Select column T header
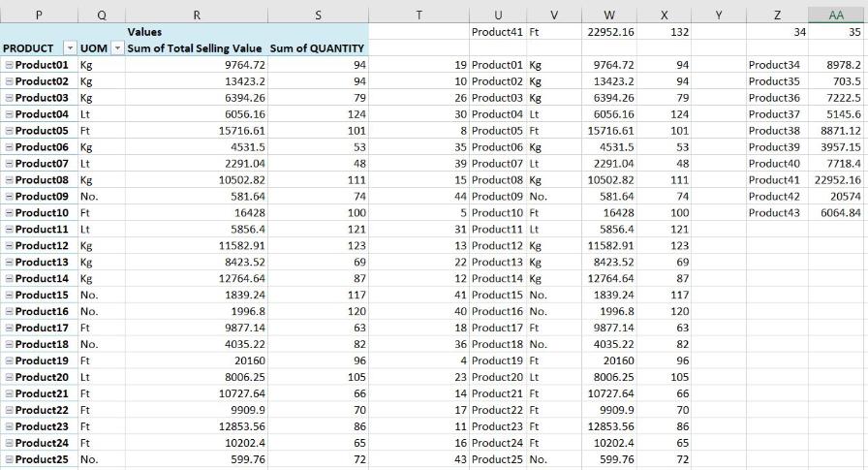The width and height of the screenshot is (868, 470). pyautogui.click(x=419, y=15)
